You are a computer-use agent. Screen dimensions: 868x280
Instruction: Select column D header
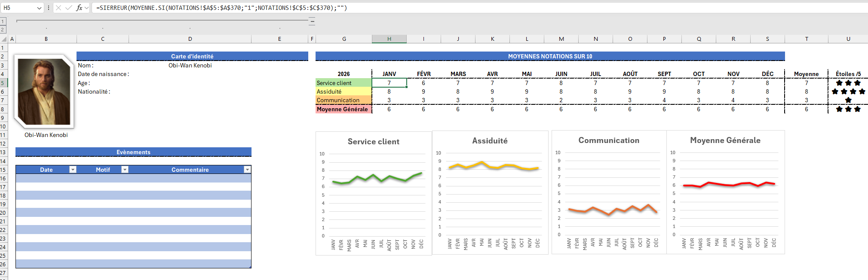pos(190,39)
